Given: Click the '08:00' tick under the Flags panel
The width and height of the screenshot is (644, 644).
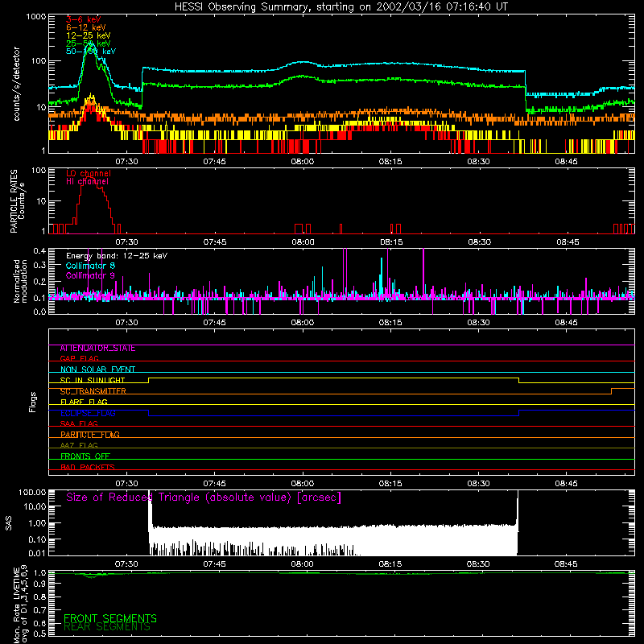Looking at the screenshot, I should coord(303,484).
